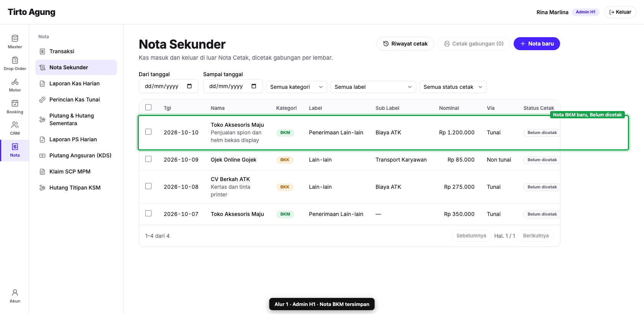The width and height of the screenshot is (644, 314).
Task: Expand the Semua kategori dropdown
Action: point(297,87)
